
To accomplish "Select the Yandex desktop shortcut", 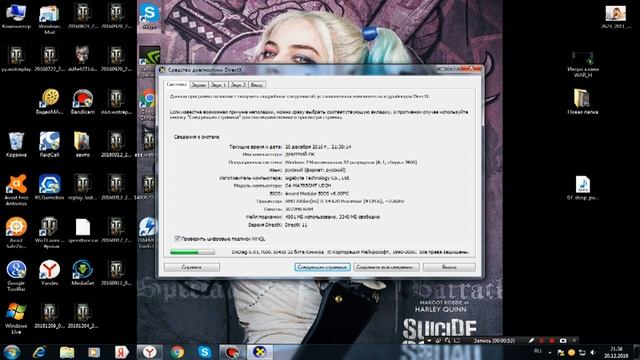I will [49, 273].
